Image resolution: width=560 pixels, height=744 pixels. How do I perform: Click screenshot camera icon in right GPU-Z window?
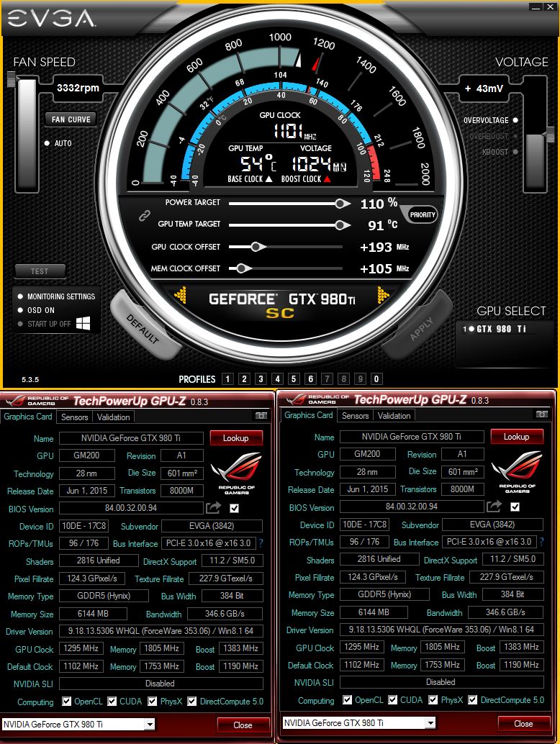541,414
